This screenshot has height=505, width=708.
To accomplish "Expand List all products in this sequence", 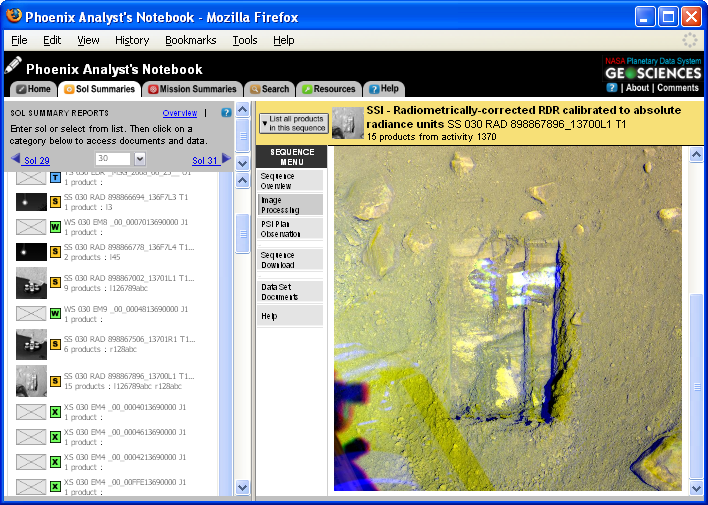I will [x=292, y=122].
